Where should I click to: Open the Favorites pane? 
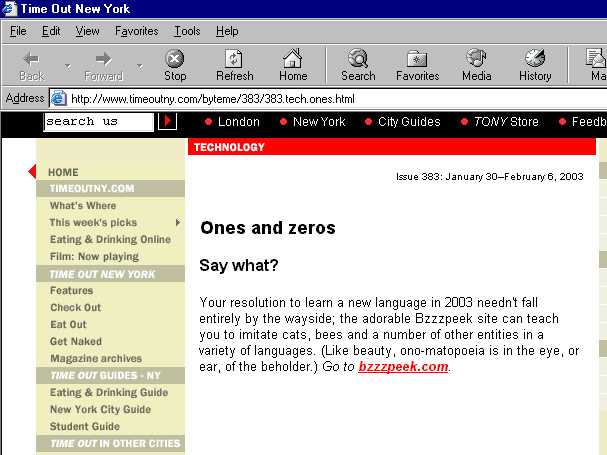coord(417,65)
